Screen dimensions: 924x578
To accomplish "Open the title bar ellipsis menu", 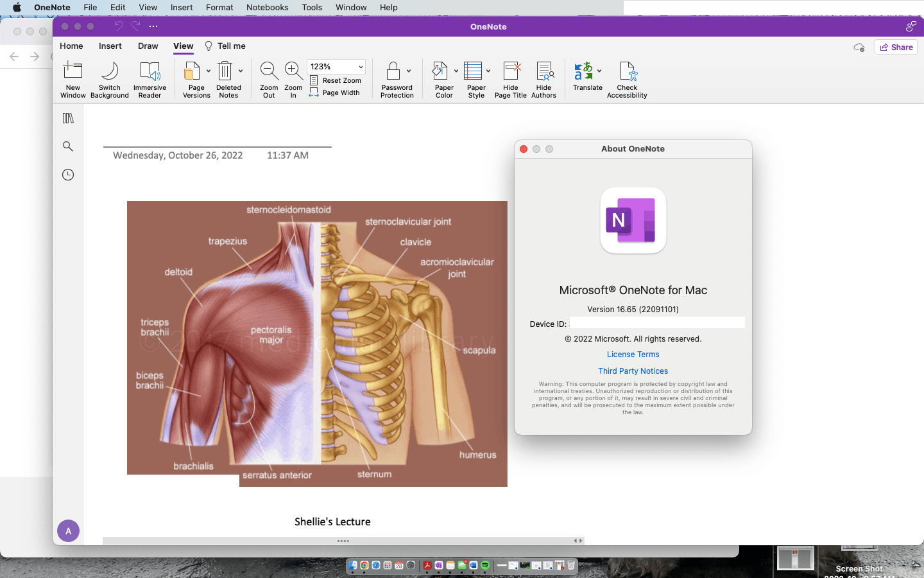I will click(153, 26).
